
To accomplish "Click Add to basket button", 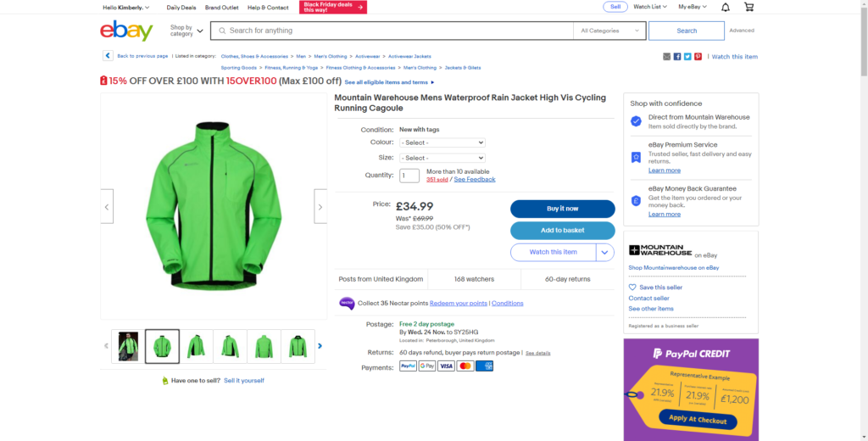I will tap(562, 231).
